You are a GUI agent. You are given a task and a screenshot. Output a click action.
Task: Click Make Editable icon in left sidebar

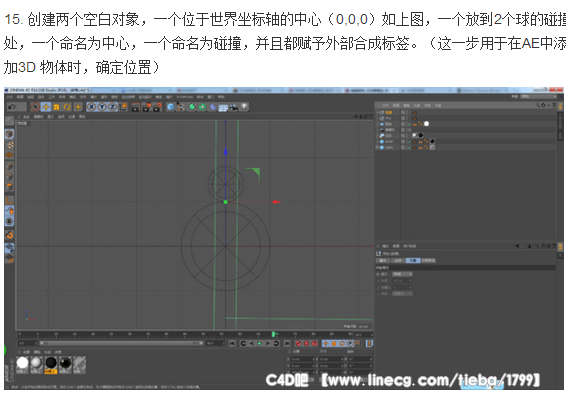[x=10, y=121]
